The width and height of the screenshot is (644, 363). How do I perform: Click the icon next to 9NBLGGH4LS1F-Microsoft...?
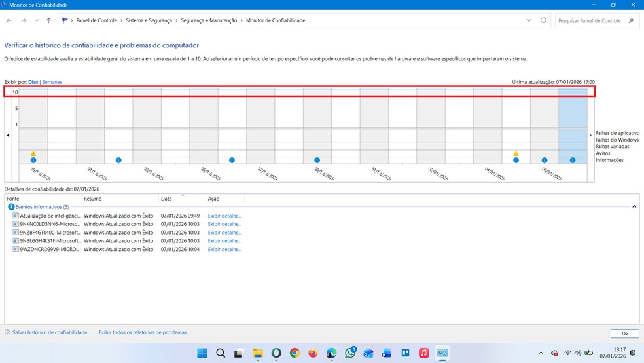pyautogui.click(x=16, y=240)
